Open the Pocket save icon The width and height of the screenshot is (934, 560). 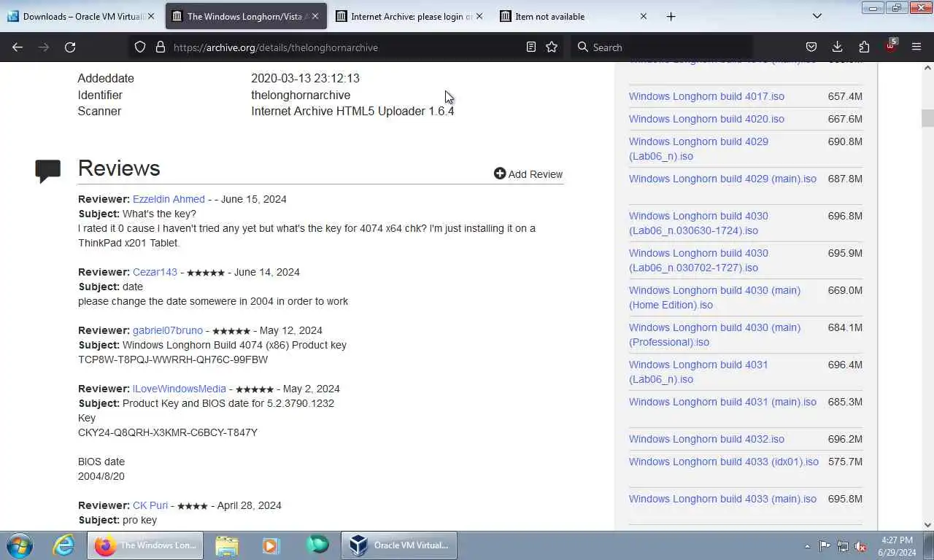coord(811,47)
